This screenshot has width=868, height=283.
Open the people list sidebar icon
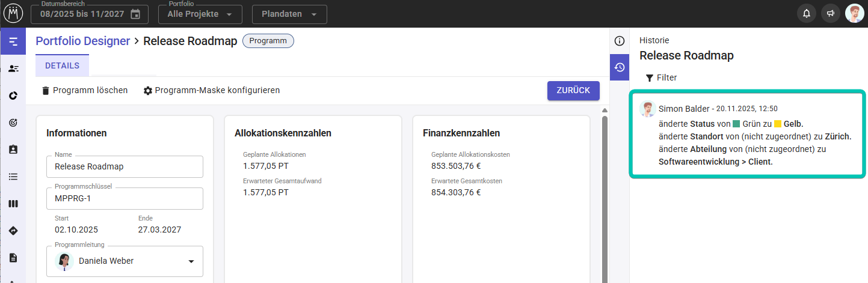pos(13,68)
